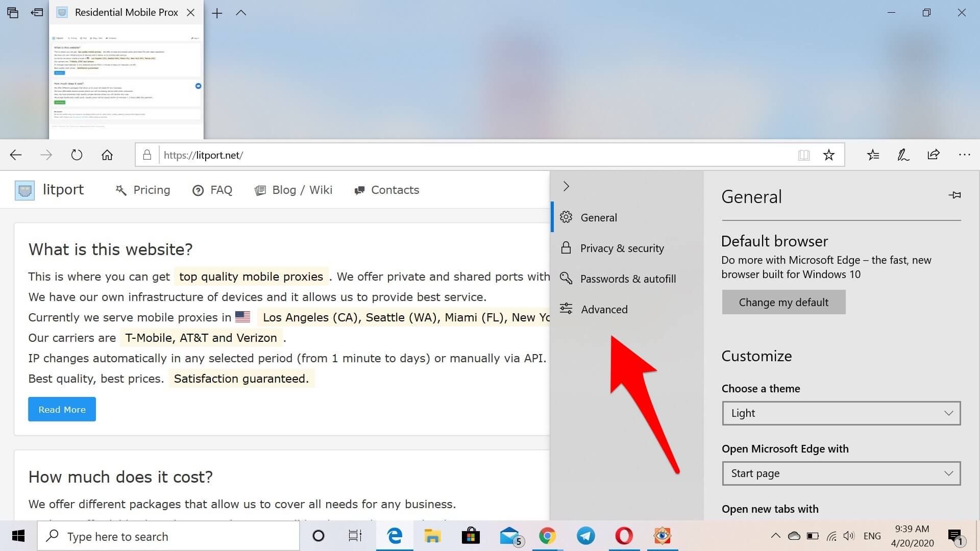Pin the settings pane
This screenshot has height=551, width=980.
coord(954,195)
